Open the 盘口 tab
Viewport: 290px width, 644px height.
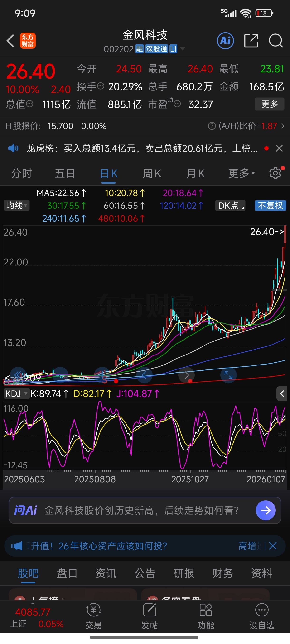[x=67, y=573]
